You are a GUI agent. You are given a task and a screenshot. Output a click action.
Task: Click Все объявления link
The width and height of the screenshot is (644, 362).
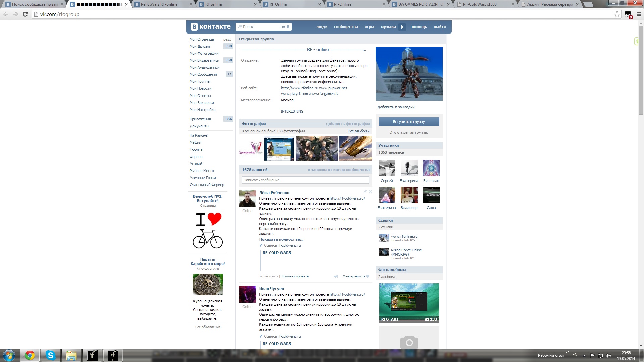point(208,327)
